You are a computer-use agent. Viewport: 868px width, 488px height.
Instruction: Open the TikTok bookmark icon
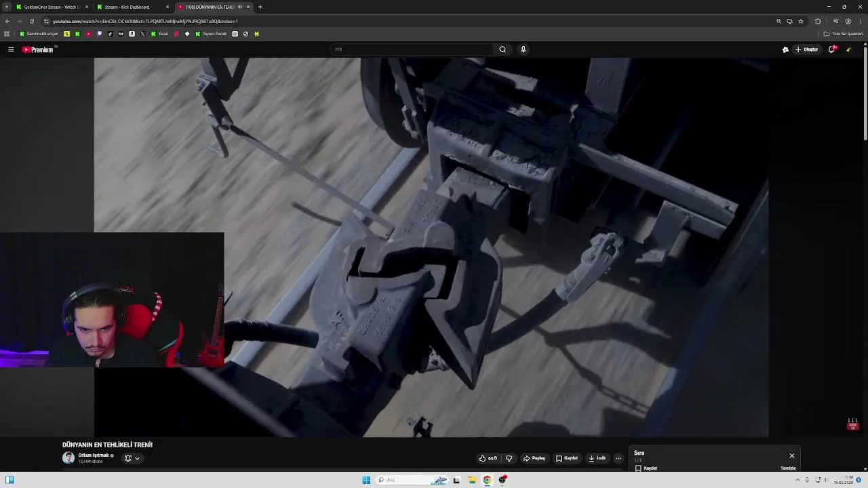pyautogui.click(x=110, y=34)
